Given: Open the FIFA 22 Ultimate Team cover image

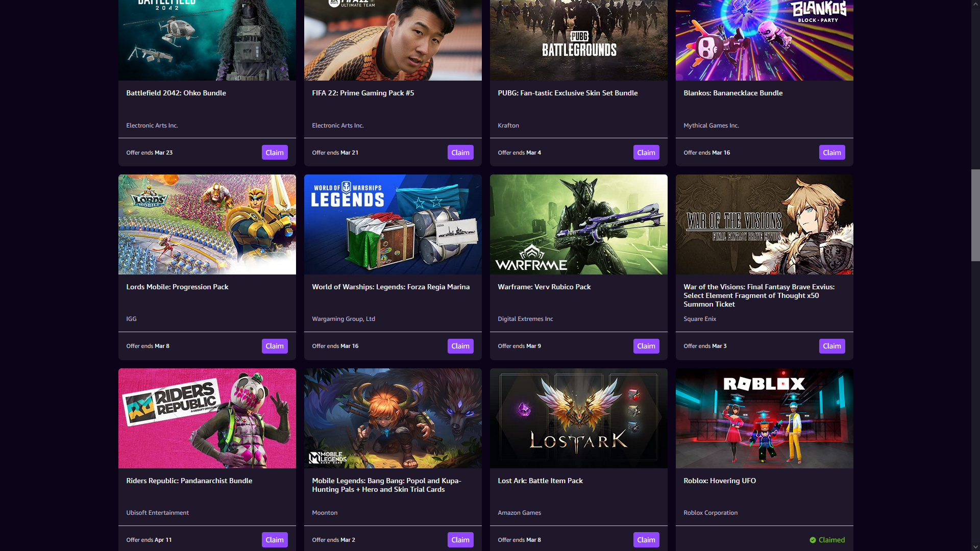Looking at the screenshot, I should (x=393, y=40).
